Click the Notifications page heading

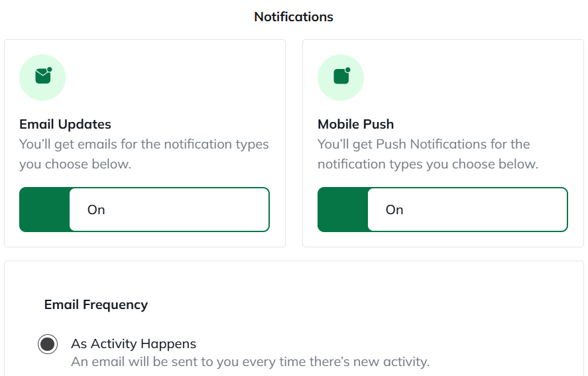(294, 17)
